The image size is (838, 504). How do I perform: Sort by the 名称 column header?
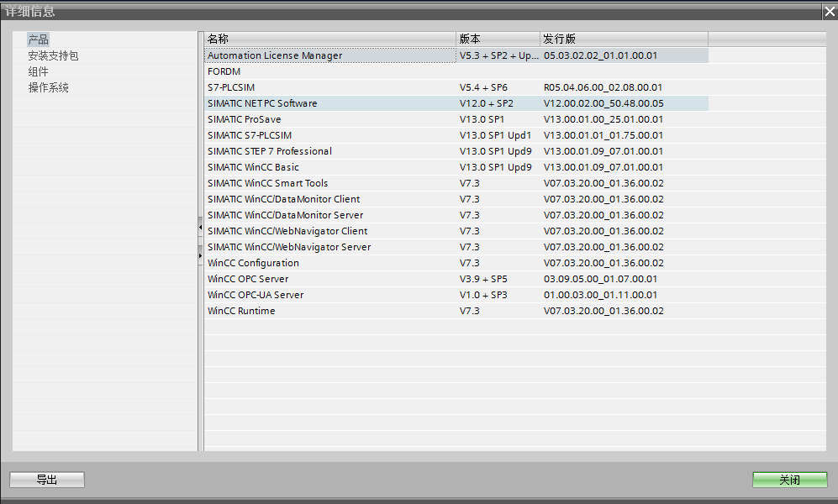click(x=329, y=39)
